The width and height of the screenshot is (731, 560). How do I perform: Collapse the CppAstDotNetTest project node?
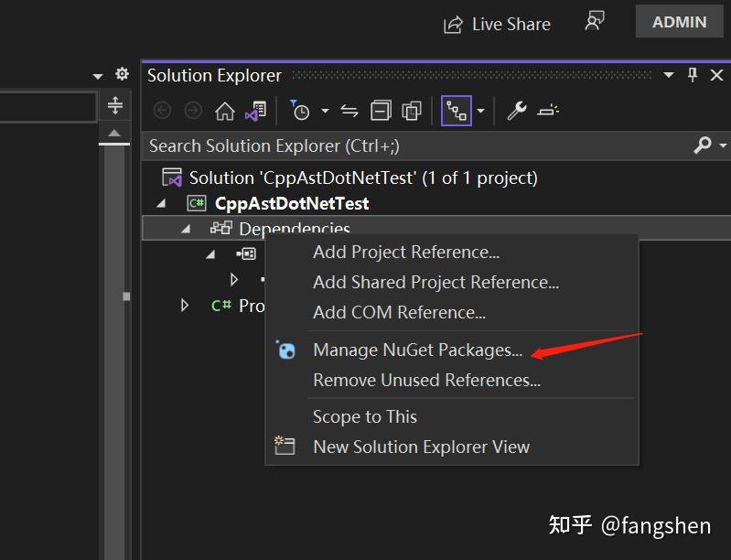point(163,203)
